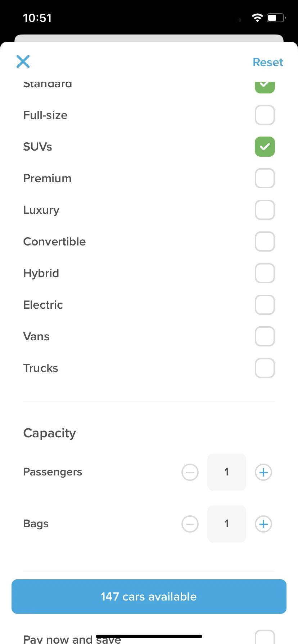Viewport: 298px width, 644px height.
Task: Decrease bags with the minus icon
Action: tap(190, 524)
